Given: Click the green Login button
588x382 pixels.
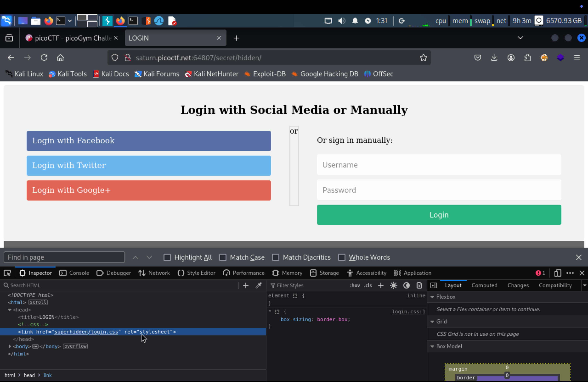Looking at the screenshot, I should (x=439, y=215).
